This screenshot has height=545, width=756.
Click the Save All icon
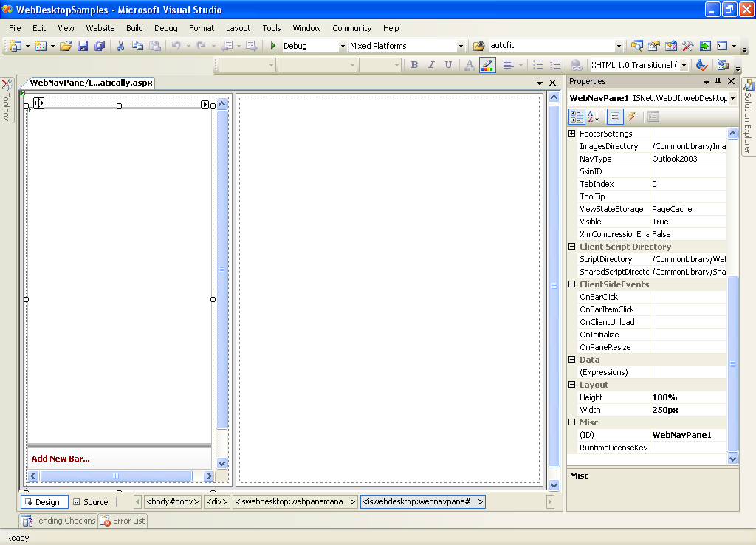[x=99, y=46]
